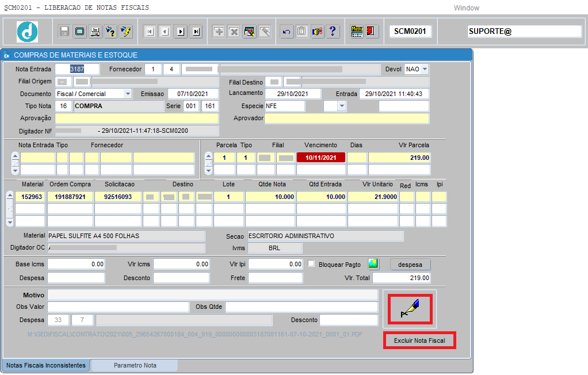Screen dimensions: 588x375
Task: Click the blue d logo
Action: pyautogui.click(x=28, y=32)
